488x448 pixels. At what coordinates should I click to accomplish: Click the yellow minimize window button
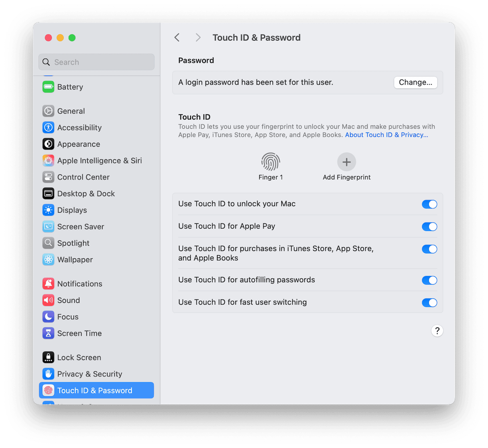(x=60, y=38)
